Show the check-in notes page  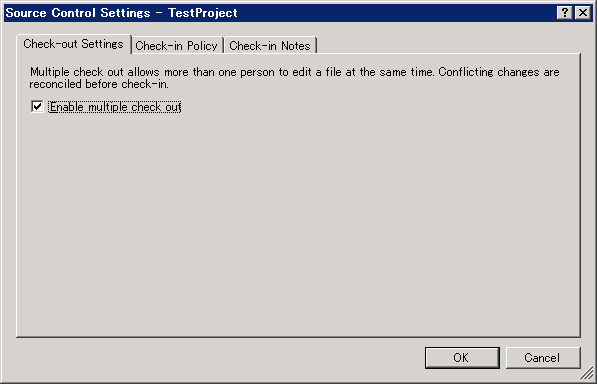(x=270, y=46)
